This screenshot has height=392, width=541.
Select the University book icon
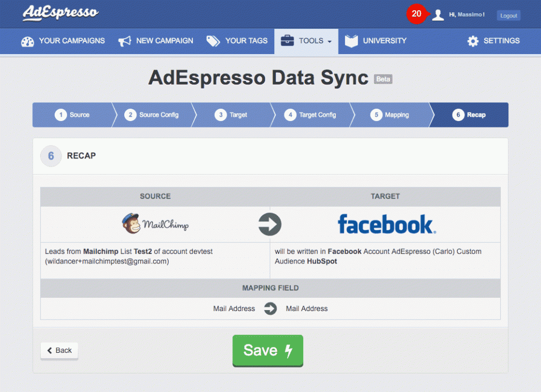coord(351,40)
